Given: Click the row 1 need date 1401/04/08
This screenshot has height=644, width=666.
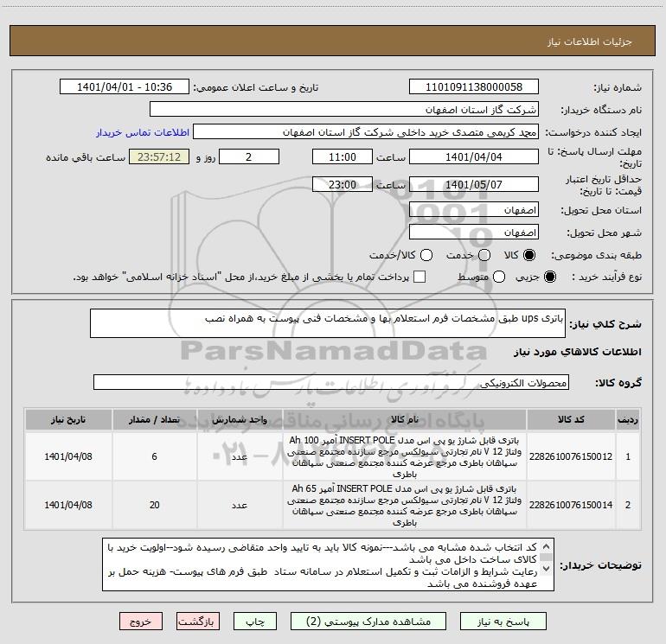Looking at the screenshot, I should pyautogui.click(x=68, y=456).
